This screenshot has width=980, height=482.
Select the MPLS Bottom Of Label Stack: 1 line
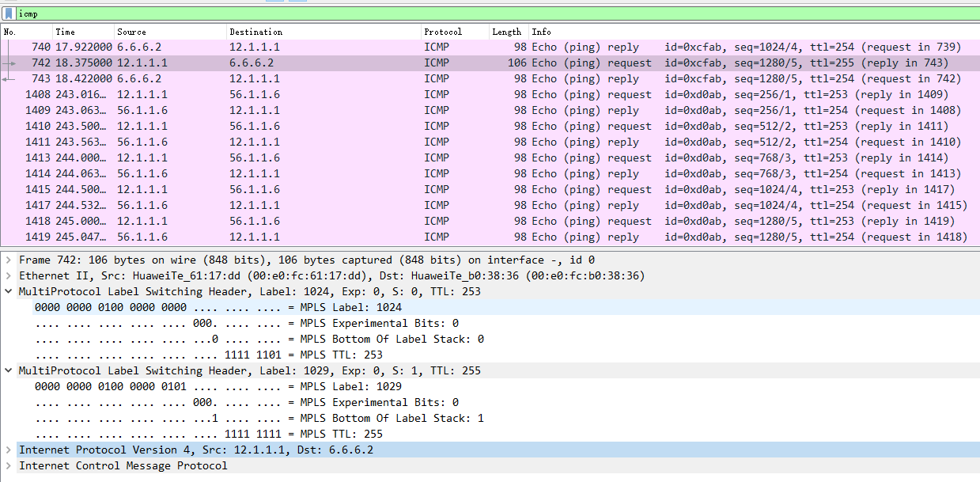pyautogui.click(x=237, y=418)
